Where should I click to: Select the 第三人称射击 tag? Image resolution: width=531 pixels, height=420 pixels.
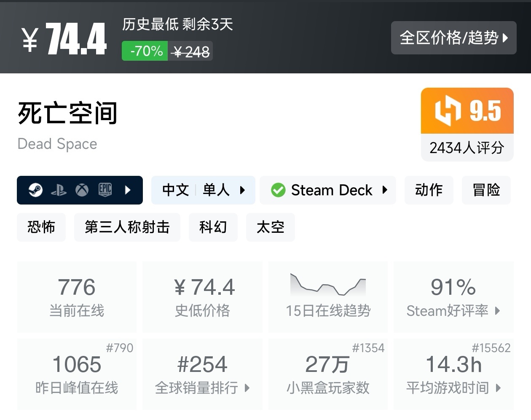pyautogui.click(x=127, y=227)
